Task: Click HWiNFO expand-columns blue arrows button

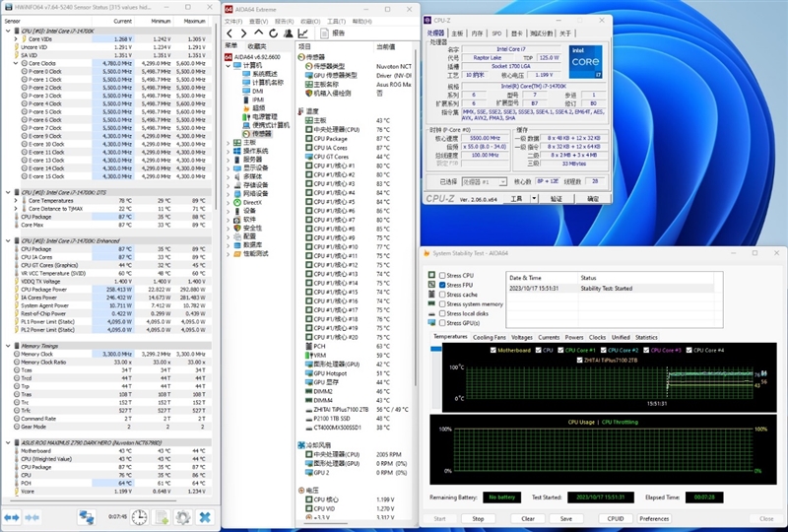Action: (x=12, y=517)
